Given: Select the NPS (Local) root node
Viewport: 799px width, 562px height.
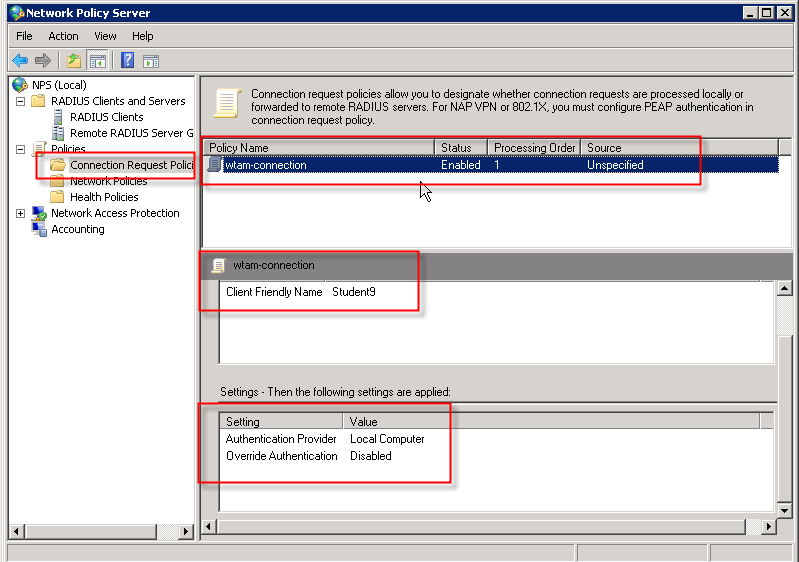Looking at the screenshot, I should [x=59, y=85].
